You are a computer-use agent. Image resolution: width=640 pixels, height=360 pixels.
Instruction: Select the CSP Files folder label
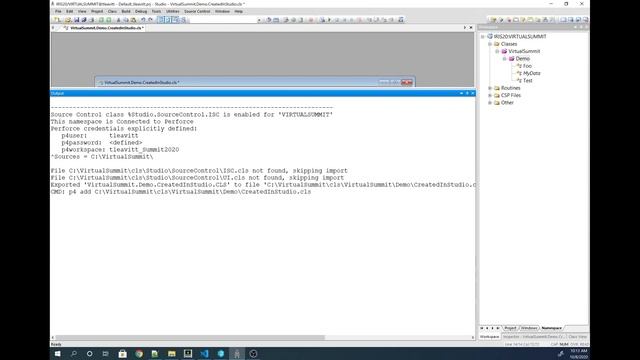click(511, 96)
